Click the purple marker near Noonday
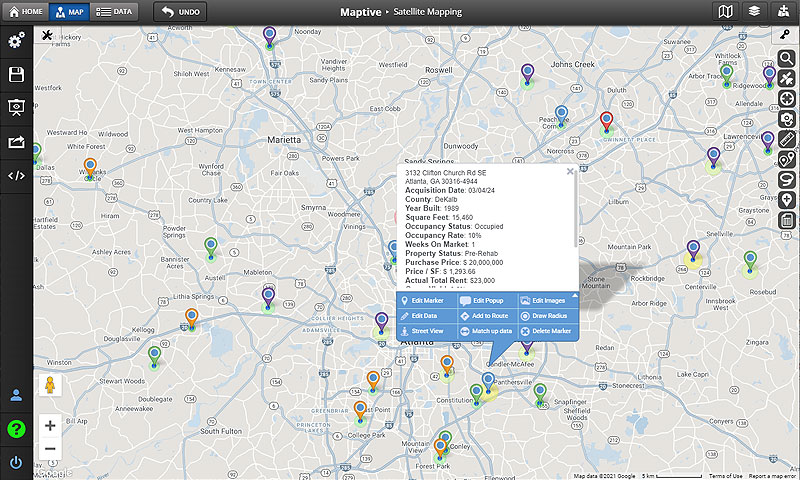The image size is (800, 480). (269, 38)
